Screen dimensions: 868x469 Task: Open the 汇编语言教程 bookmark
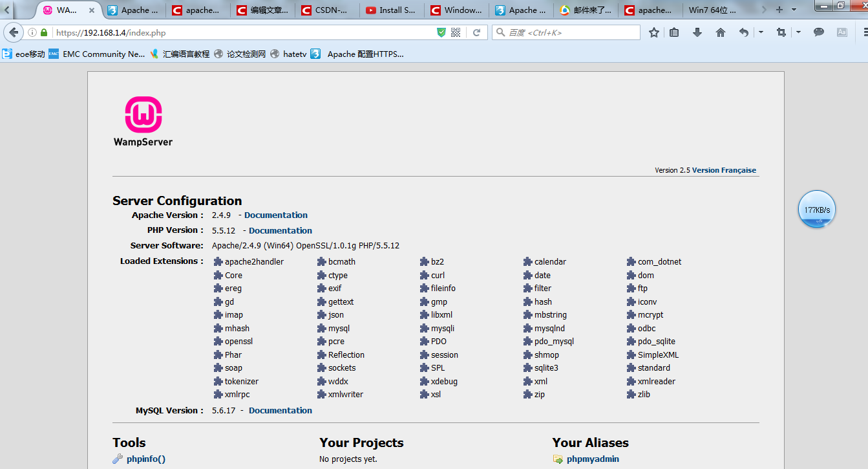[180, 54]
